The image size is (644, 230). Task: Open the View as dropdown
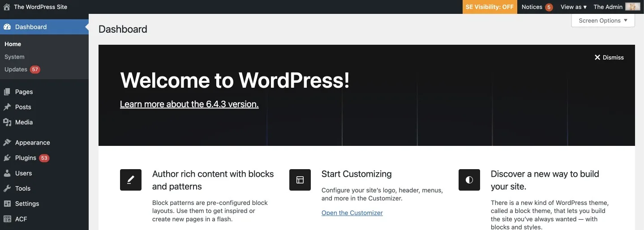574,7
